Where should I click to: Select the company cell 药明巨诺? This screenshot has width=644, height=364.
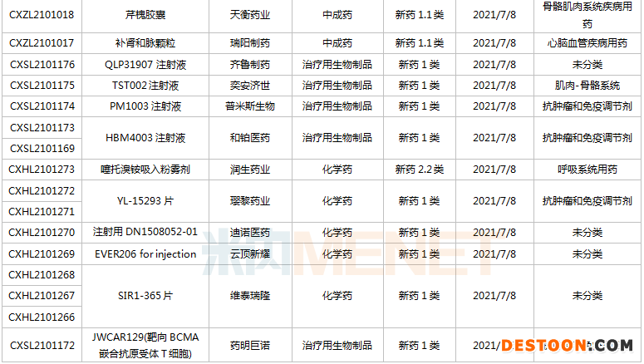coord(250,346)
